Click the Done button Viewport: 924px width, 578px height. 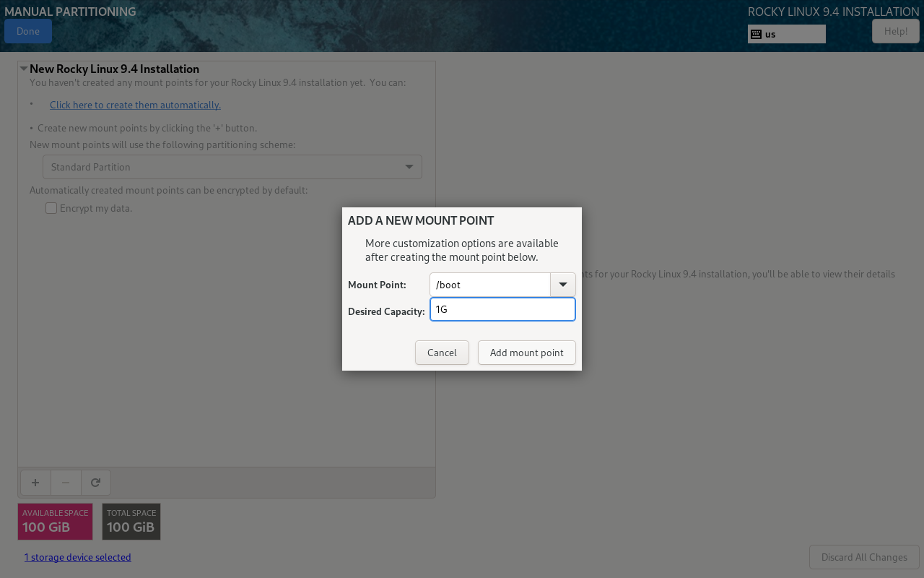[28, 31]
